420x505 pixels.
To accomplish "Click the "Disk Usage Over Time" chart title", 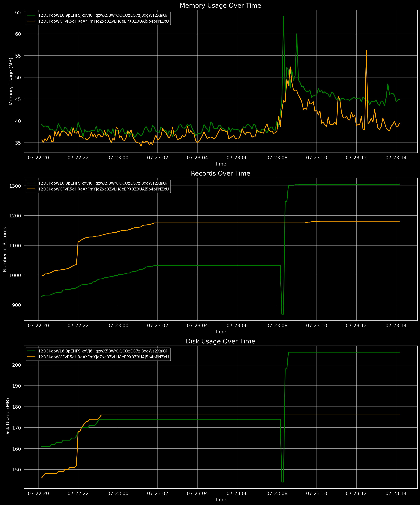I will point(220,341).
